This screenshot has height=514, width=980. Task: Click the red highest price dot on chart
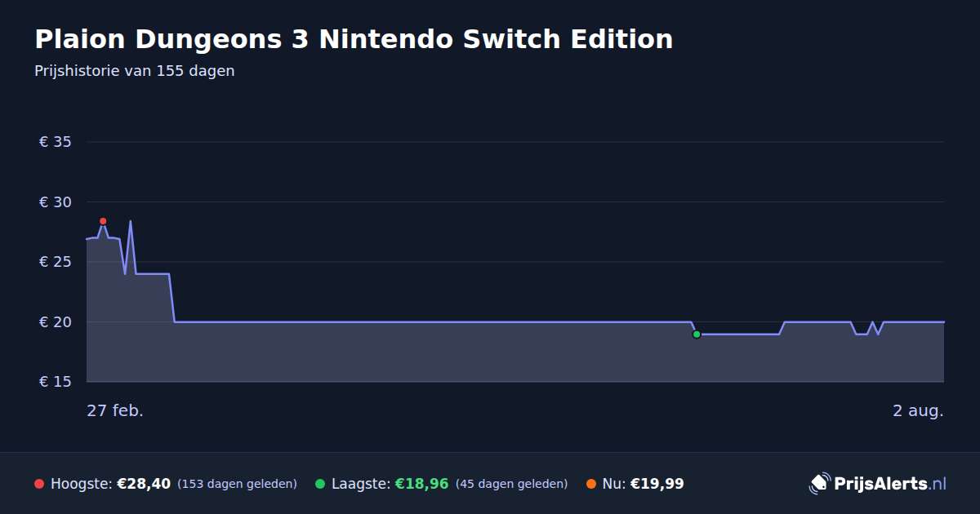click(103, 221)
